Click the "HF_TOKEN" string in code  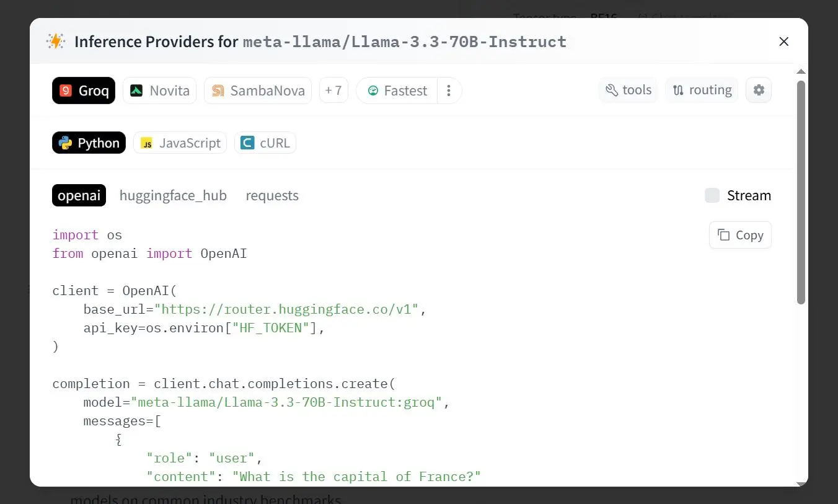pyautogui.click(x=271, y=328)
